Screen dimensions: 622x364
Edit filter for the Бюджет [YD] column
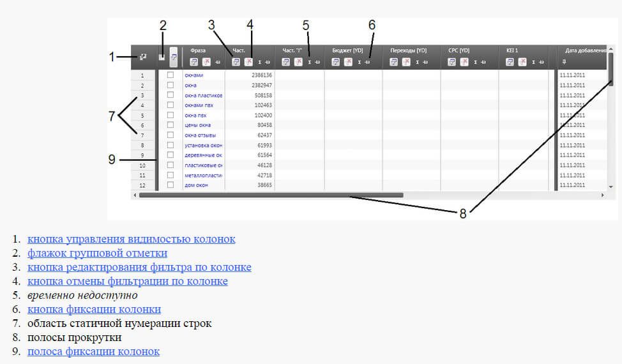(336, 62)
